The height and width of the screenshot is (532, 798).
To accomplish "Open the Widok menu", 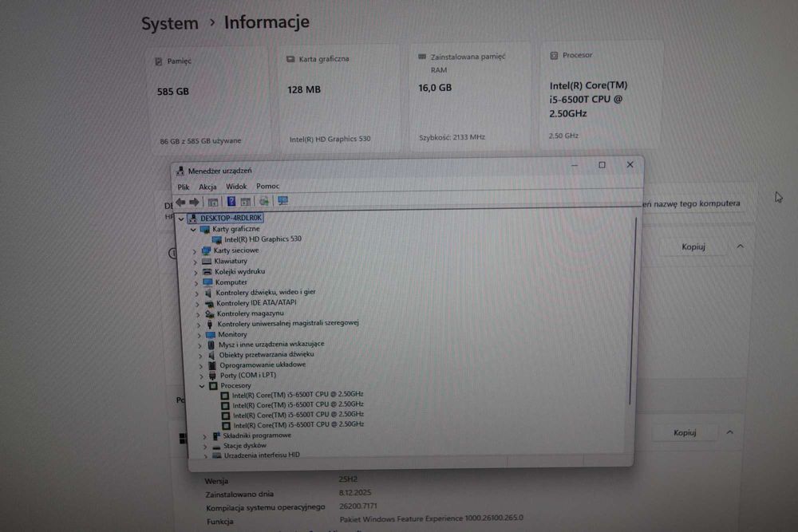I will (236, 187).
